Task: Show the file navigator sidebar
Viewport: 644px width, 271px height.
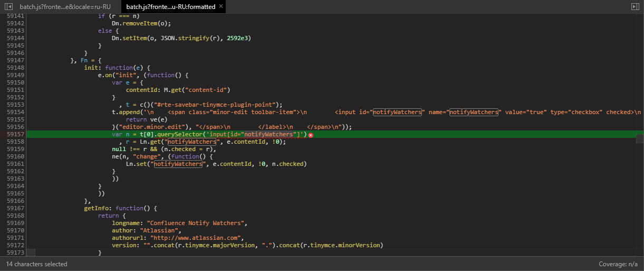Action: click(8, 6)
